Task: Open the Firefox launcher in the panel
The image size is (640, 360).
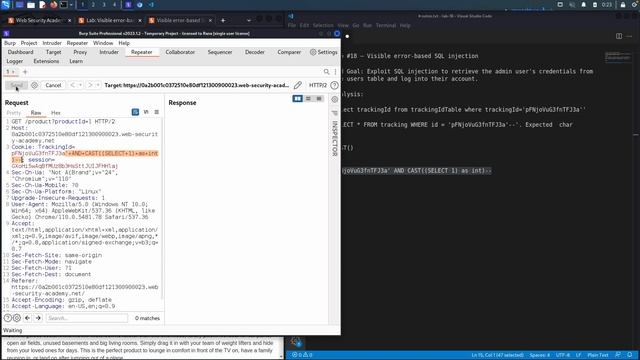Action: (53, 5)
